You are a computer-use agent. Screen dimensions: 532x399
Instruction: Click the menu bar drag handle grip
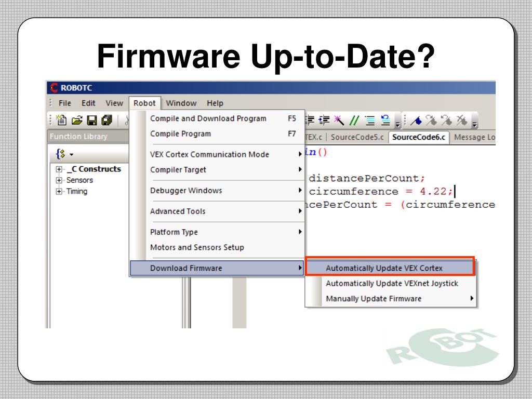(50, 103)
